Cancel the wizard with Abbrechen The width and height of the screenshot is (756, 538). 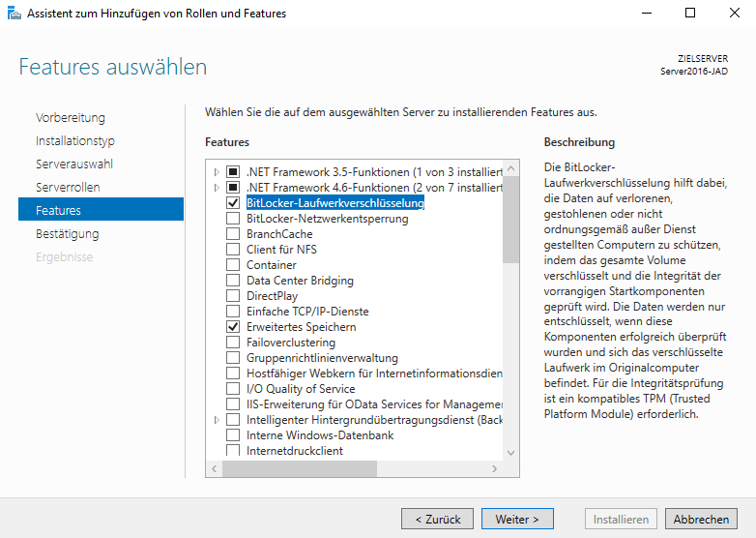point(701,520)
